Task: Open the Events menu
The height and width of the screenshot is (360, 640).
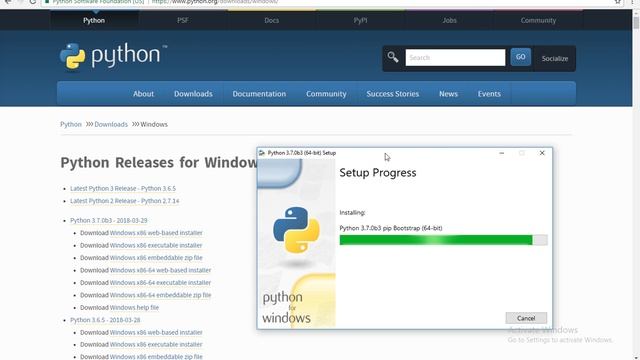Action: click(489, 94)
